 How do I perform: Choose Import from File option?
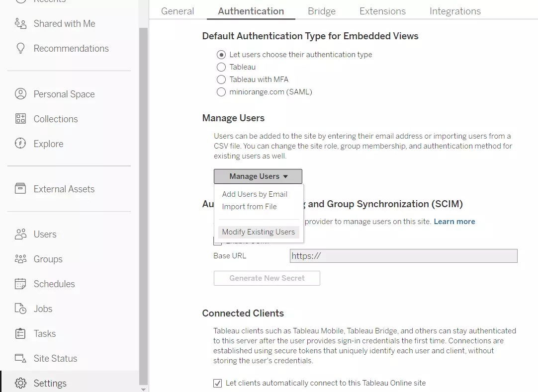(x=250, y=206)
